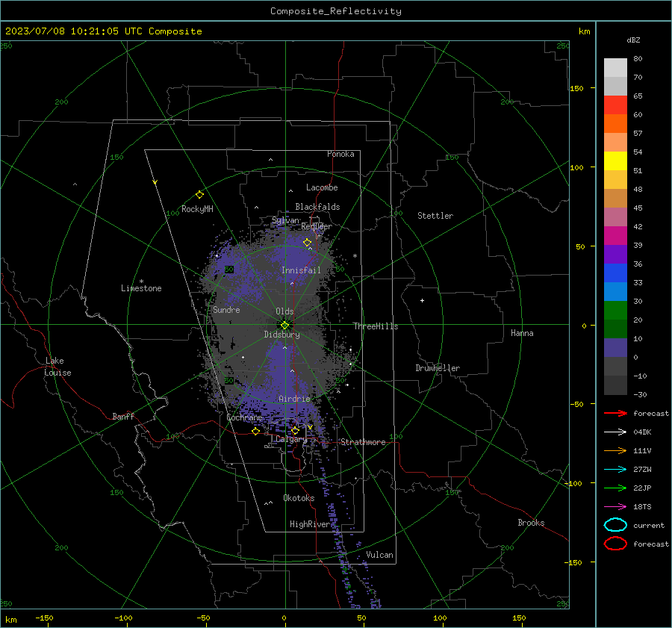Click the current legend text
The height and width of the screenshot is (628, 672).
tap(648, 525)
